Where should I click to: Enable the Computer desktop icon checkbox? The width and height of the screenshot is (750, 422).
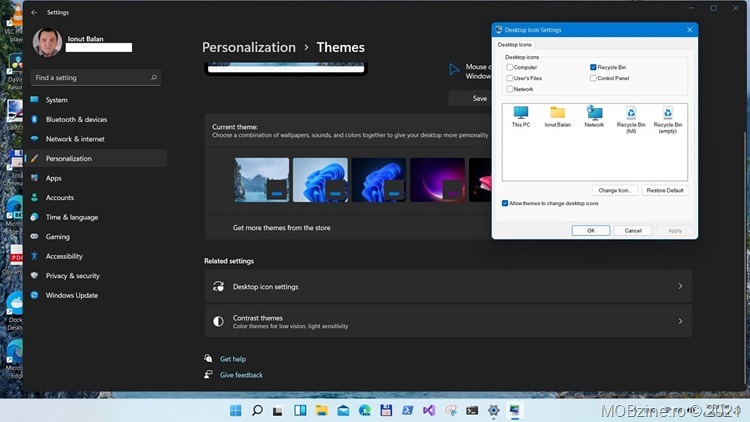tap(509, 67)
